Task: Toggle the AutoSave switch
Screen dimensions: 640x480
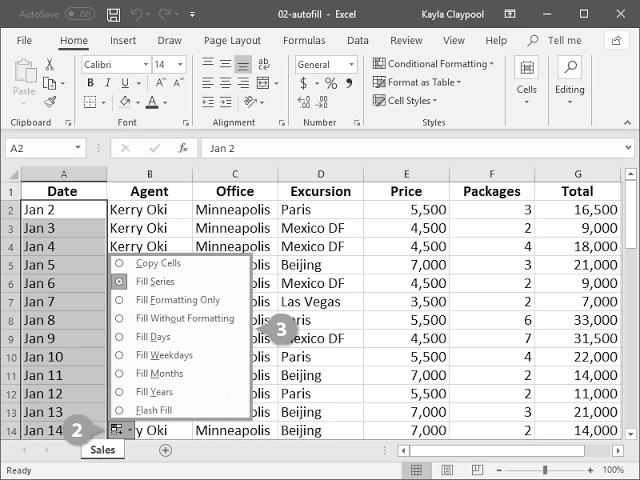Action: pyautogui.click(x=80, y=14)
